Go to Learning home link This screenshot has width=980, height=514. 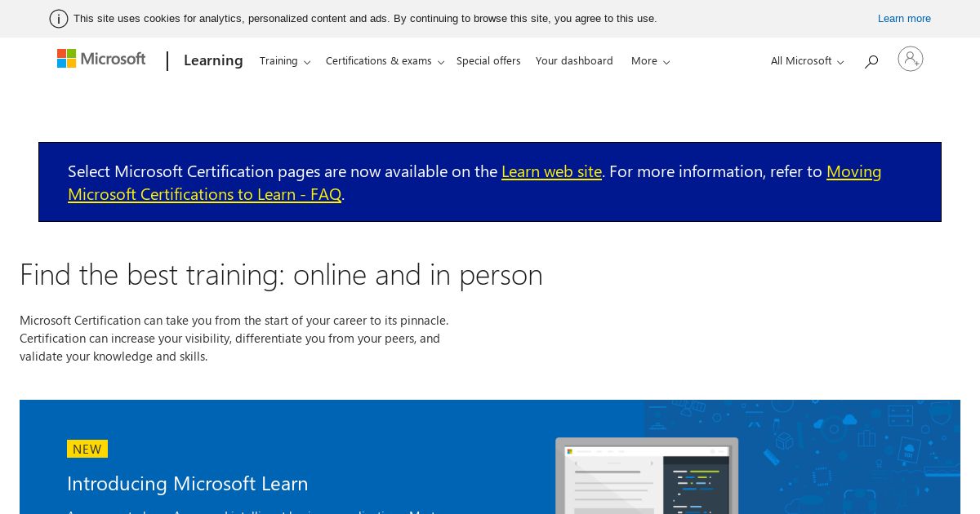pos(213,60)
